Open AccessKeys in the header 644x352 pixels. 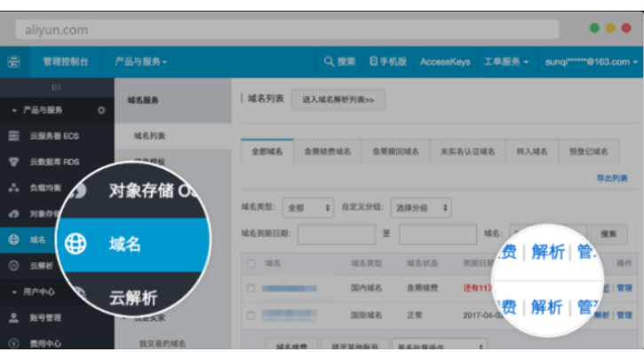coord(445,61)
